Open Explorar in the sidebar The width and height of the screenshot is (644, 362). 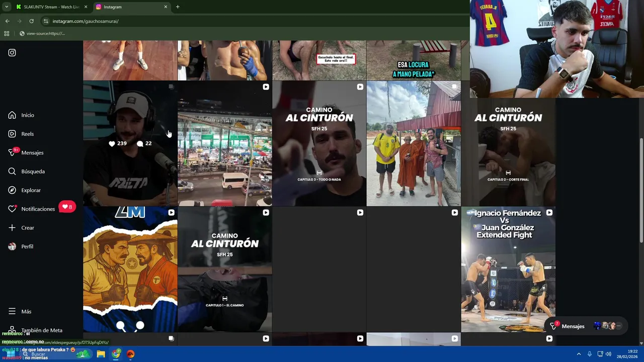[x=24, y=190]
